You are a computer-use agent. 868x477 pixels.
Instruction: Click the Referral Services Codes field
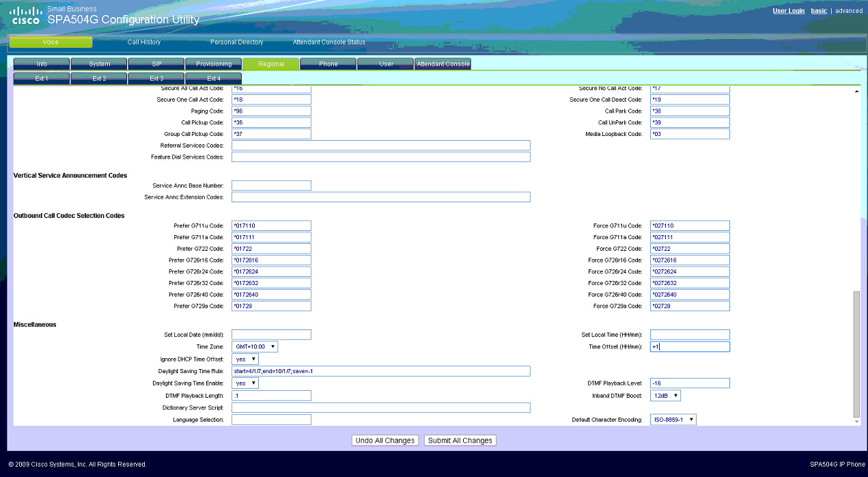(381, 146)
